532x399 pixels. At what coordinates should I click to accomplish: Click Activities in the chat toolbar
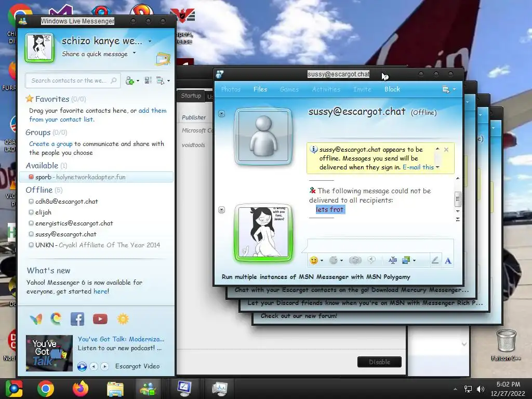[x=326, y=89]
